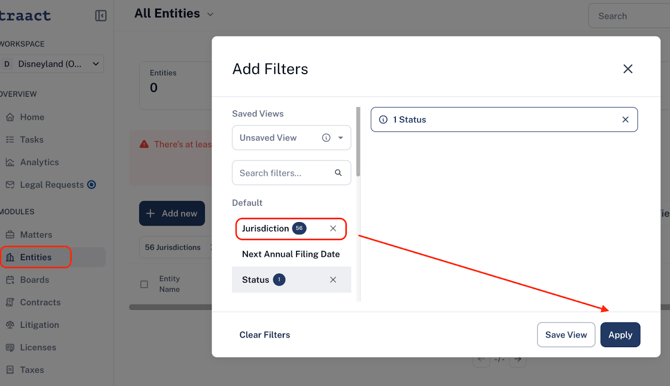Click the Apply button
The image size is (670, 386).
tap(620, 335)
